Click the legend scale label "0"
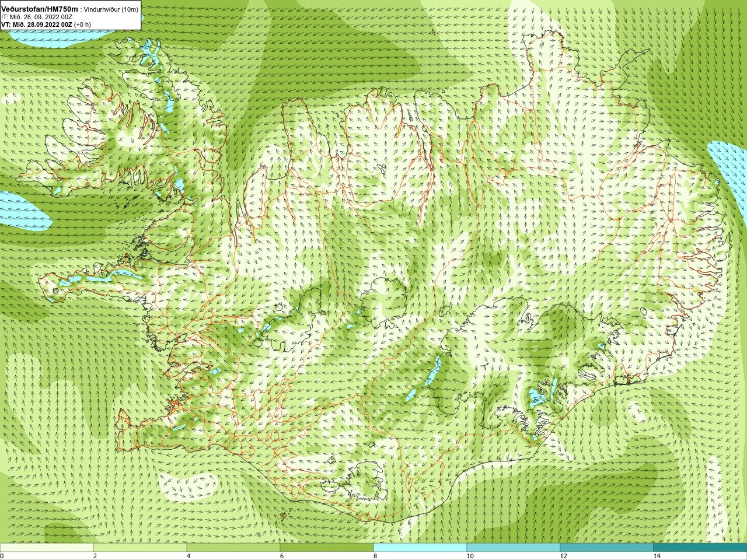 coord(2,556)
